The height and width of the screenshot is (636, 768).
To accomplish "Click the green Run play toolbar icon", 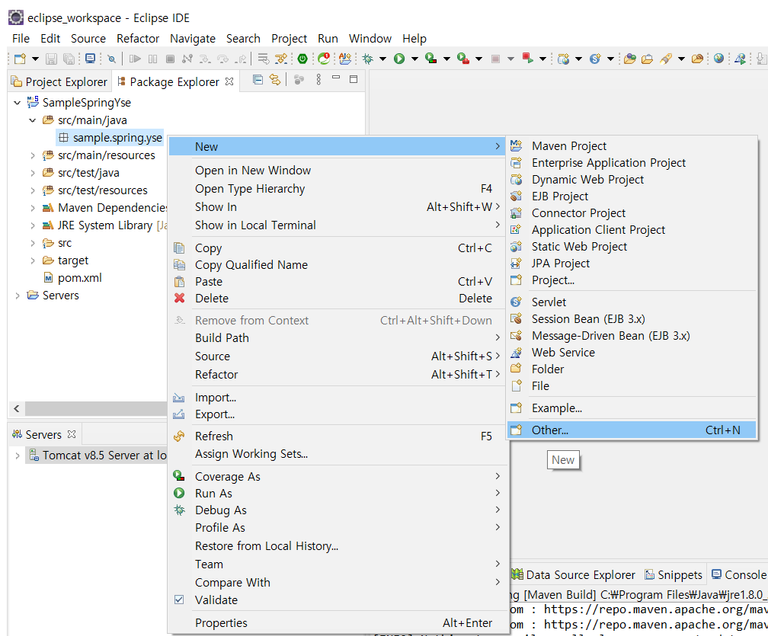I will [399, 59].
